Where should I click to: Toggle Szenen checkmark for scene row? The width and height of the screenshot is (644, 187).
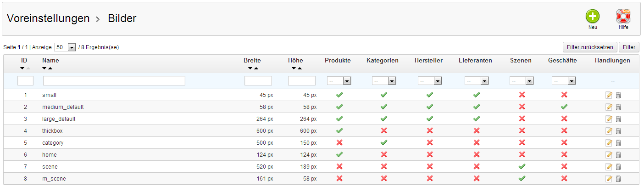[522, 166]
